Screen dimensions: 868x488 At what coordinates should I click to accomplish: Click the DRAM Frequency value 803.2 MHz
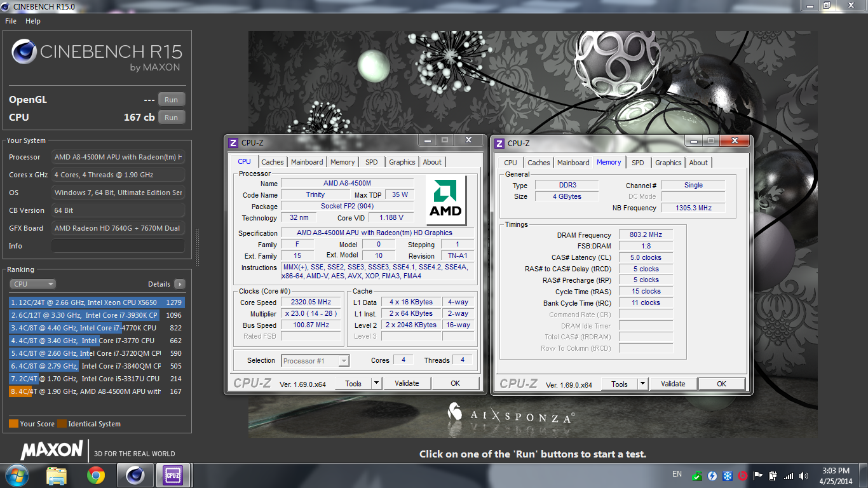[646, 234]
